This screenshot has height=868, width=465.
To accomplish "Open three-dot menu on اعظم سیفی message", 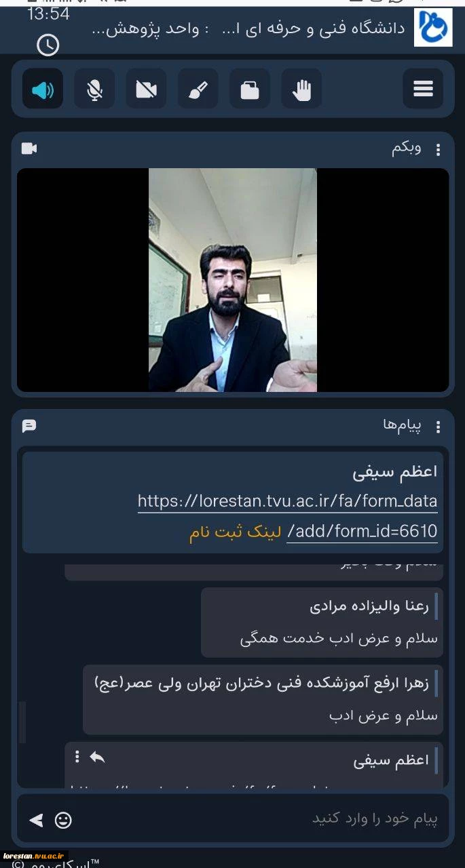I will pyautogui.click(x=77, y=756).
